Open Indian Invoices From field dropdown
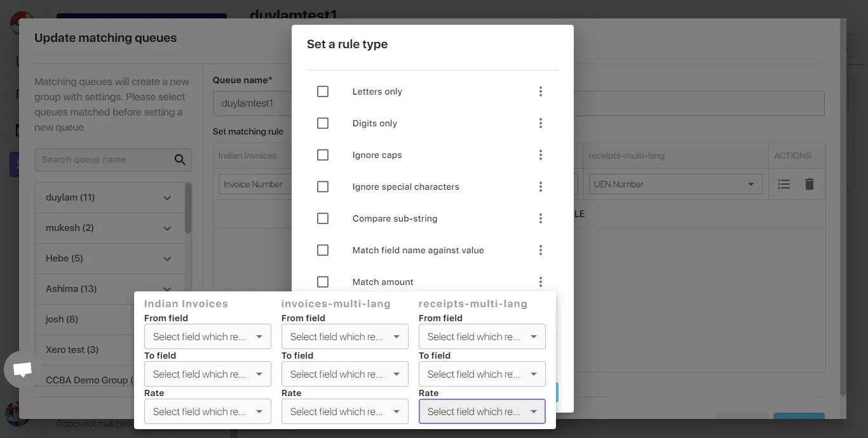Image resolution: width=868 pixels, height=438 pixels. click(x=208, y=336)
